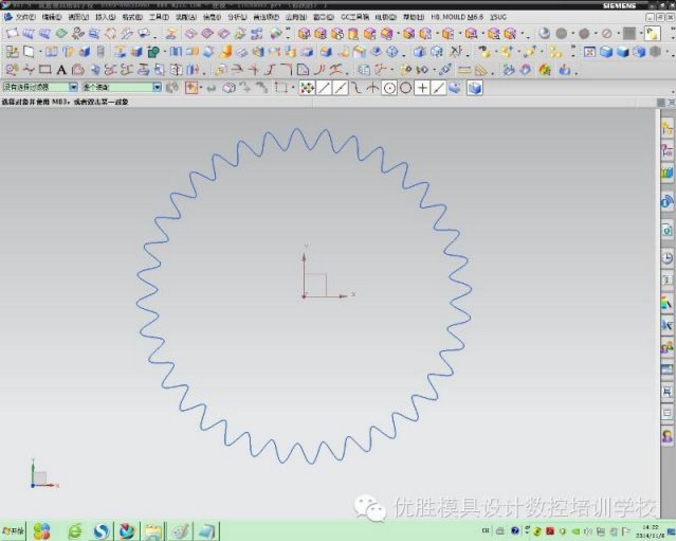Click the Windows Start button

click(13, 530)
